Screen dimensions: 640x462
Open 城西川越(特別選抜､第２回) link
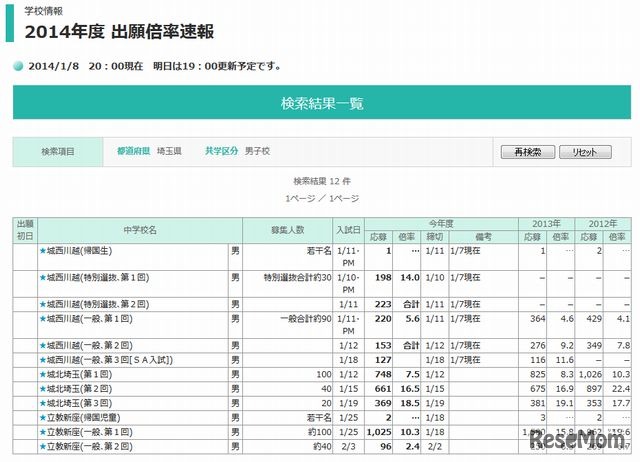pos(98,304)
